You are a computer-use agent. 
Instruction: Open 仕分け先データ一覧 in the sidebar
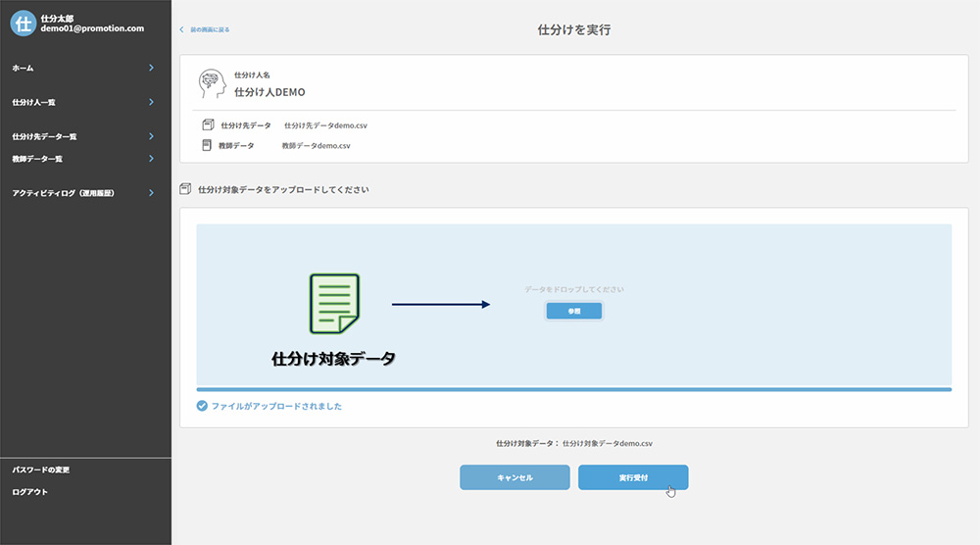click(x=44, y=136)
